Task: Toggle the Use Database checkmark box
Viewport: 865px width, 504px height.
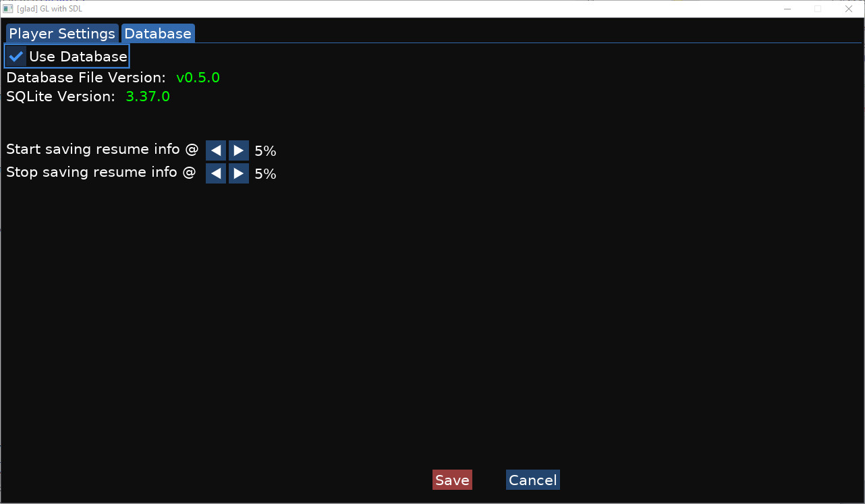Action: (16, 57)
